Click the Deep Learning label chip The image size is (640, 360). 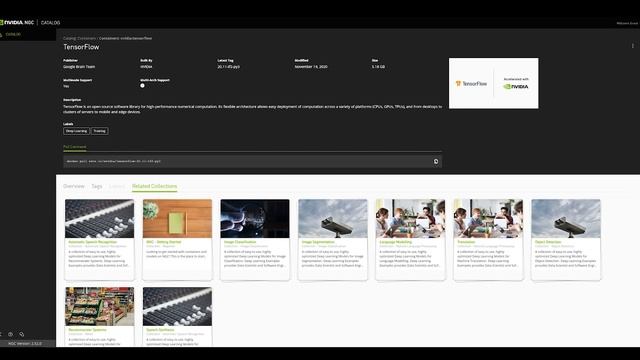tap(76, 131)
